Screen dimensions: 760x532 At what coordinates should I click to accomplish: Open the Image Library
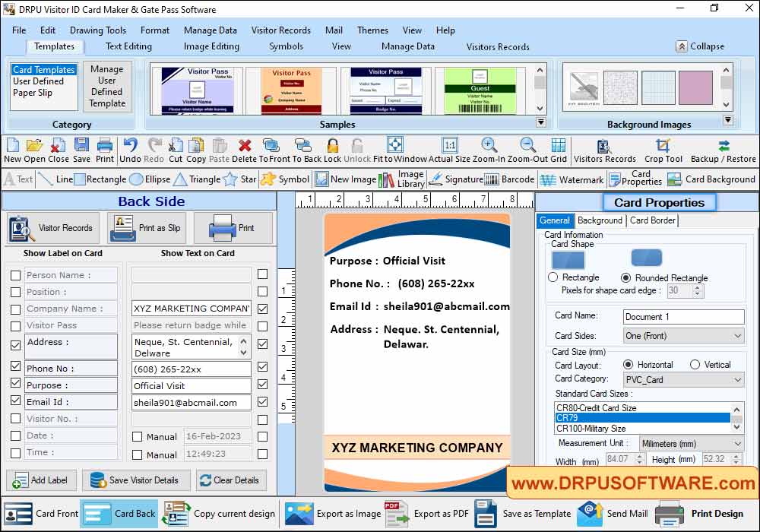click(401, 179)
